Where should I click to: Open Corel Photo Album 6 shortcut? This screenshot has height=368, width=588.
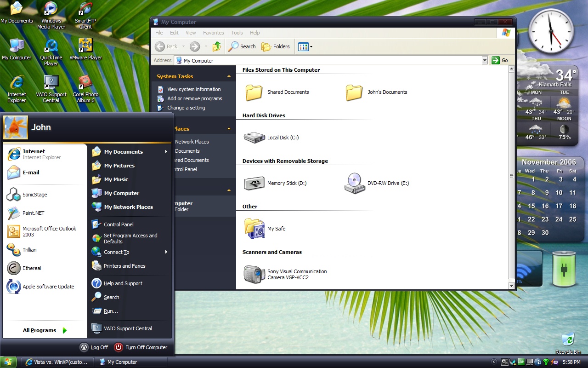click(x=85, y=89)
